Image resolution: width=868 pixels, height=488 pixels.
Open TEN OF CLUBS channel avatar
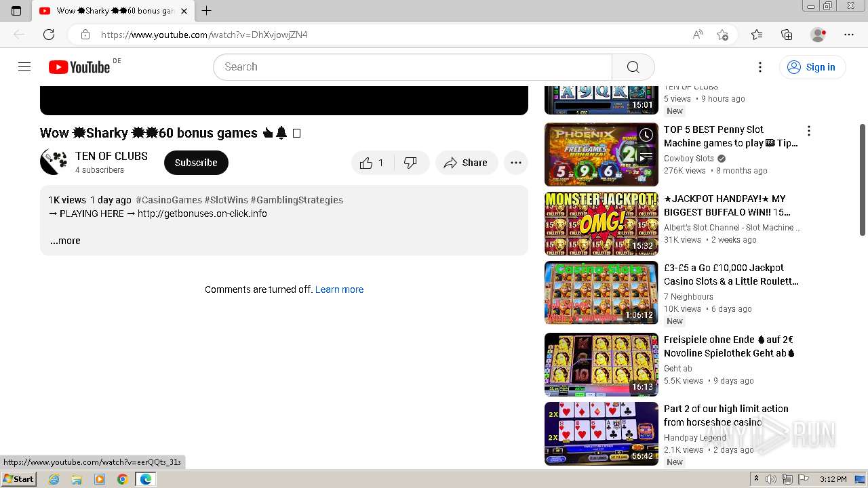point(54,162)
